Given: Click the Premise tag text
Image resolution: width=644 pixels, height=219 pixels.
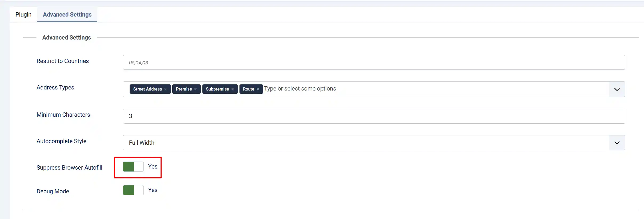Looking at the screenshot, I should pyautogui.click(x=184, y=89).
